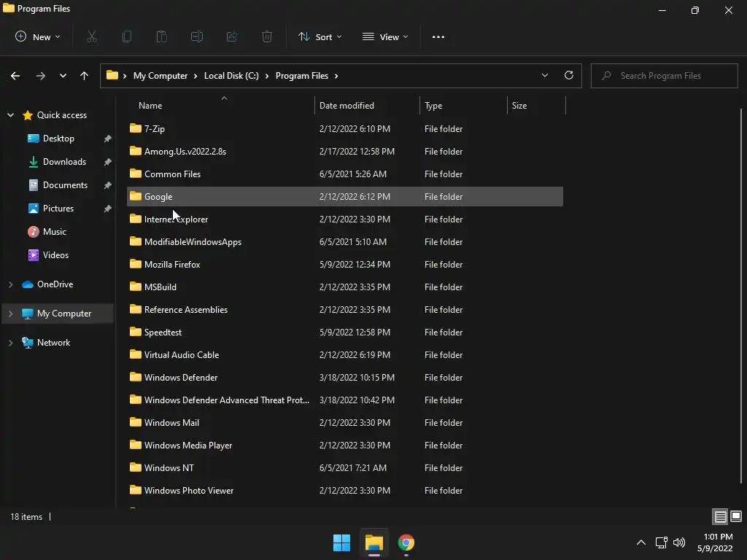Select the Windows Photo Viewer folder
This screenshot has height=560, width=747.
click(345, 491)
